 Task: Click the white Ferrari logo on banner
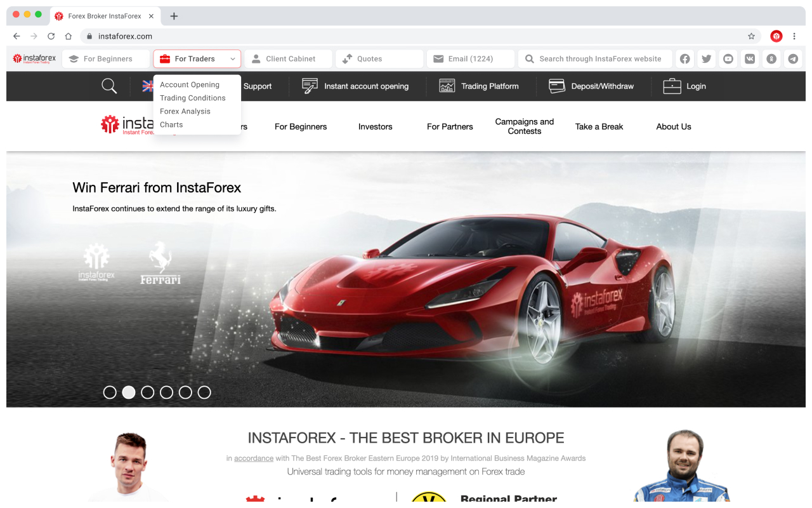(160, 262)
